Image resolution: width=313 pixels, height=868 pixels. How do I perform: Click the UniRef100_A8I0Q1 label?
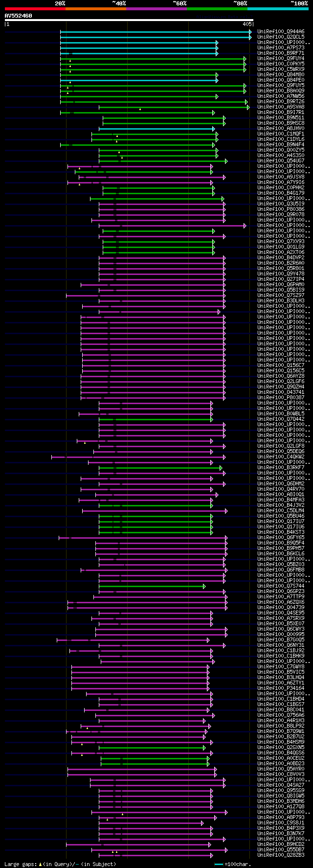point(281,495)
